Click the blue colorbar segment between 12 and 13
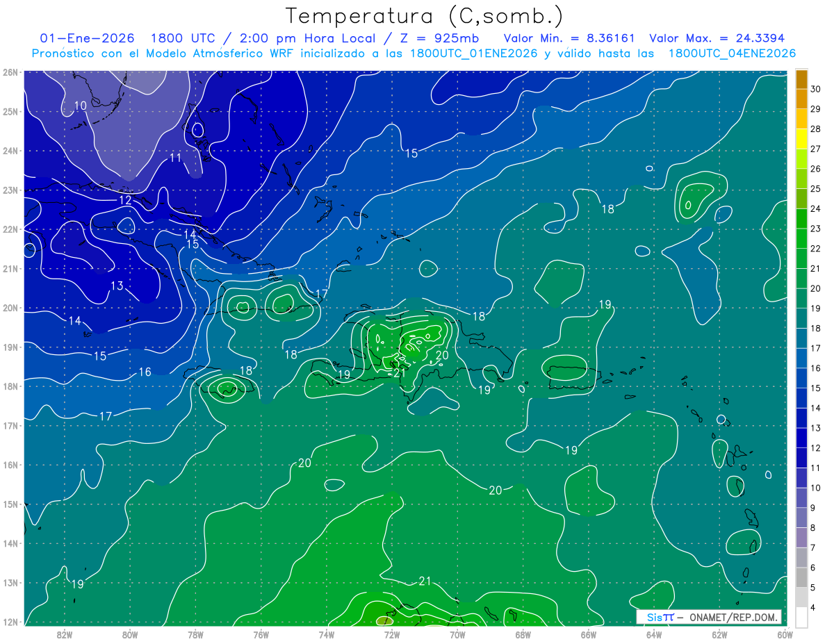The image size is (834, 644). pyautogui.click(x=801, y=438)
